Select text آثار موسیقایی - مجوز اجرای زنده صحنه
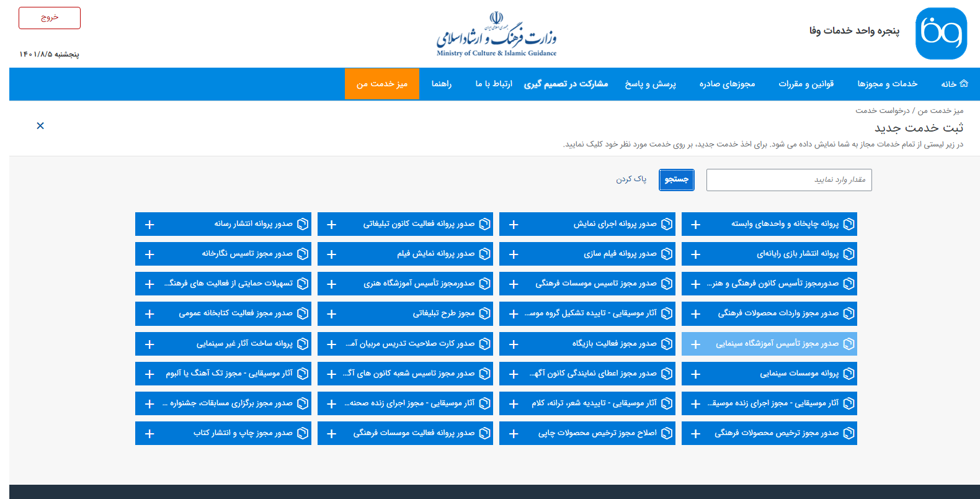This screenshot has width=980, height=499. (x=409, y=403)
